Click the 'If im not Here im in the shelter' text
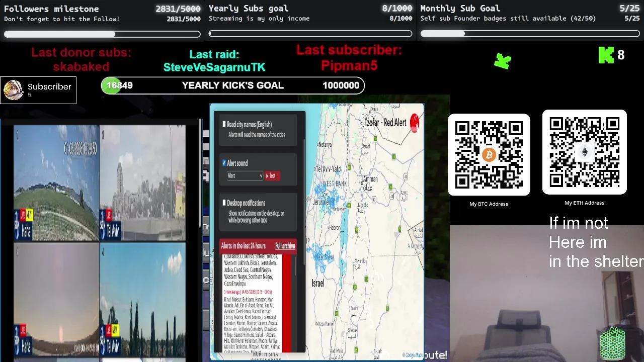 (x=596, y=242)
